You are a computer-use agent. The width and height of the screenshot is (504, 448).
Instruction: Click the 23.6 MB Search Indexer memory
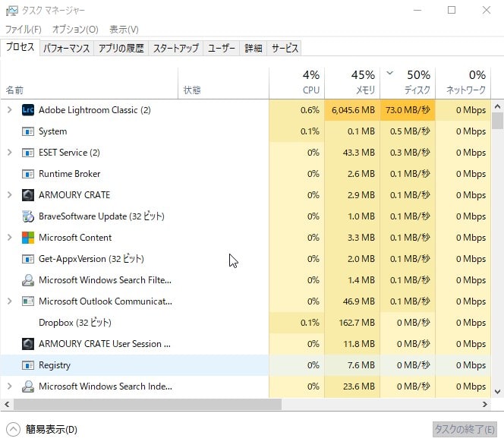point(359,386)
